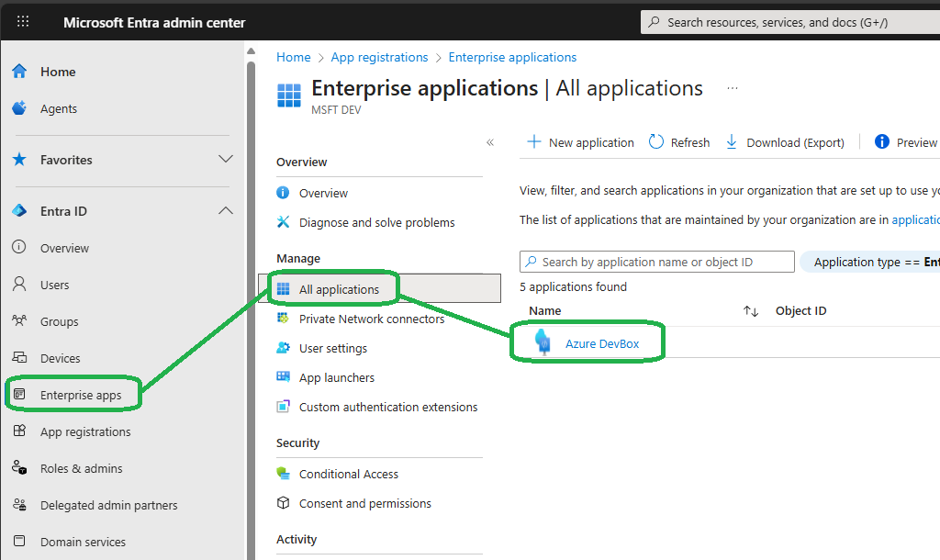The image size is (940, 560).
Task: Go to Domain services in sidebar
Action: tap(83, 542)
